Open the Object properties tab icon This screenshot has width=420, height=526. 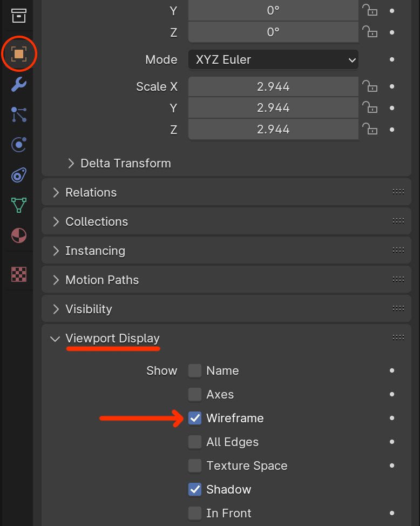[19, 54]
